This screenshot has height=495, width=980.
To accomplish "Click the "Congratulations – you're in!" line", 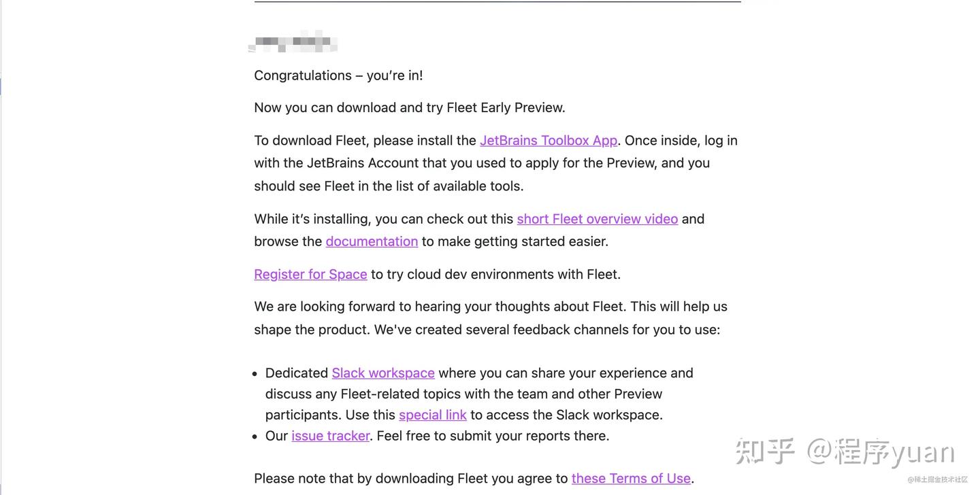I will point(338,75).
